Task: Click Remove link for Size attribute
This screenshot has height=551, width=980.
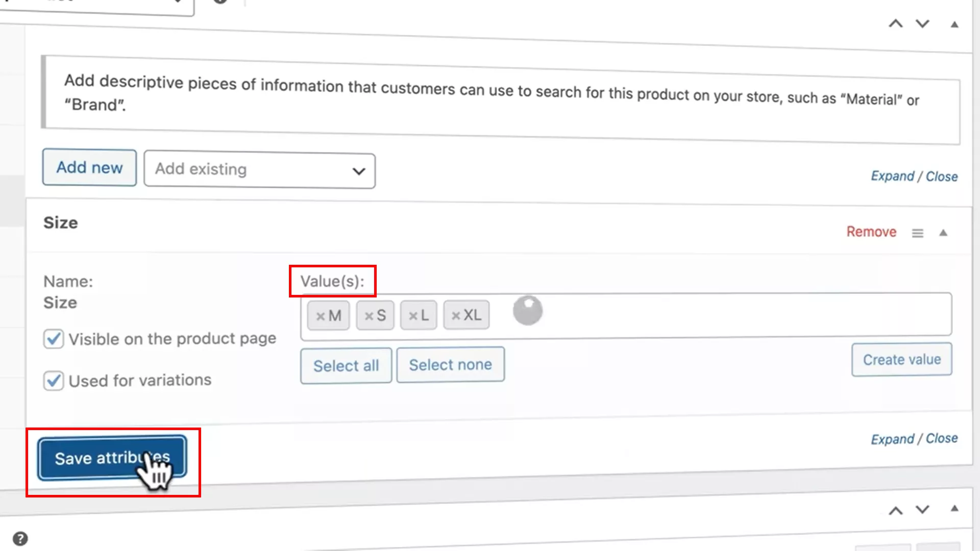Action: point(871,232)
